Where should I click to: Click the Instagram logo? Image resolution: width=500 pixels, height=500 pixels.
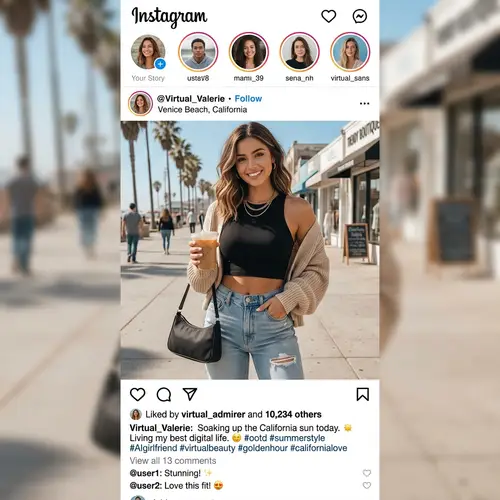coord(169,17)
